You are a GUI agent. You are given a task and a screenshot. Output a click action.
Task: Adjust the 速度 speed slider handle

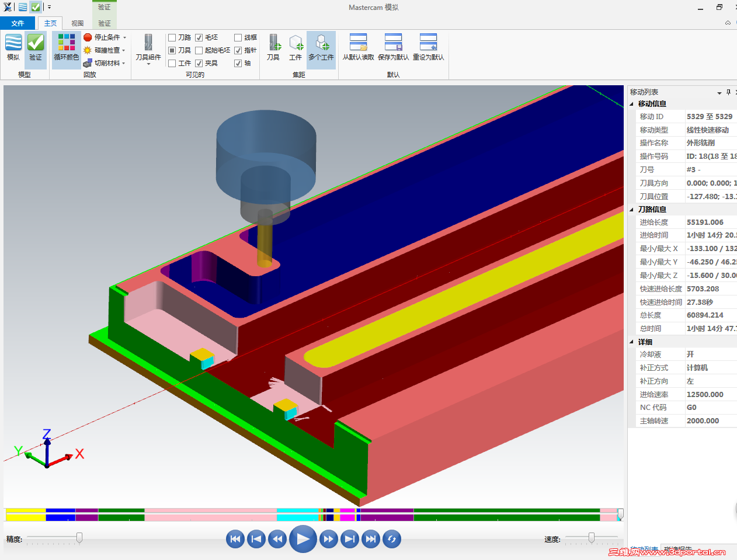click(x=592, y=538)
